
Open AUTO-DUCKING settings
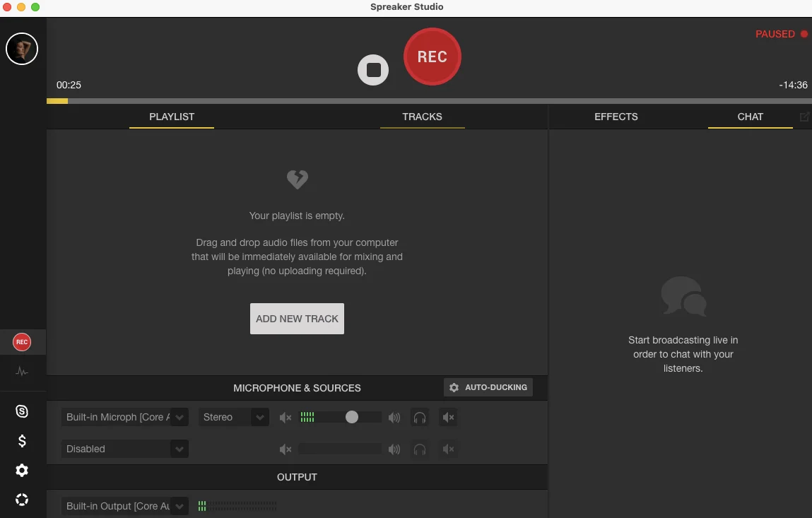(x=488, y=387)
